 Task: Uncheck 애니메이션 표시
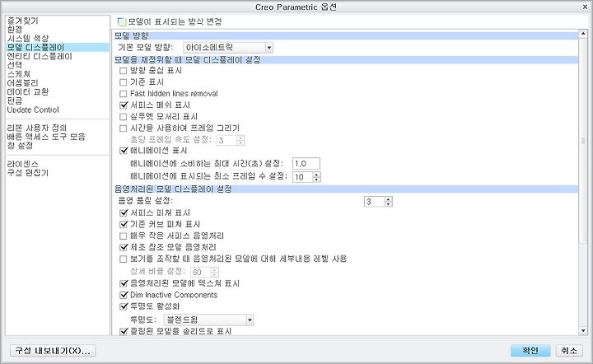[x=123, y=151]
